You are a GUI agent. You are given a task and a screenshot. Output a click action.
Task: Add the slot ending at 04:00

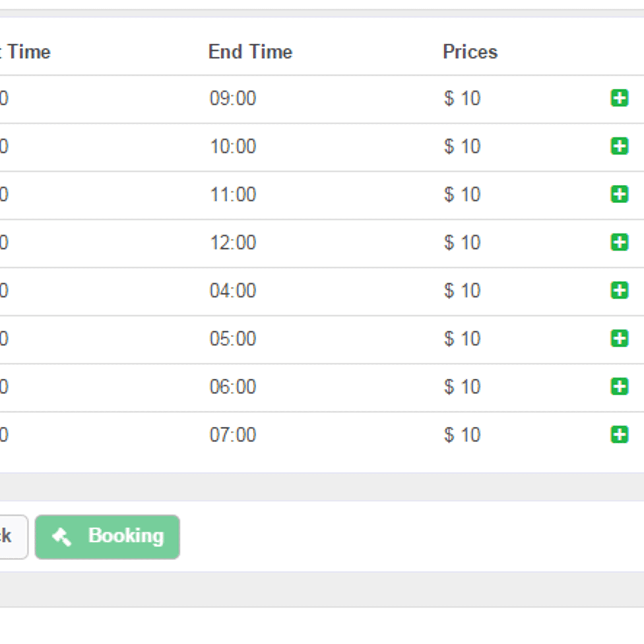click(619, 290)
